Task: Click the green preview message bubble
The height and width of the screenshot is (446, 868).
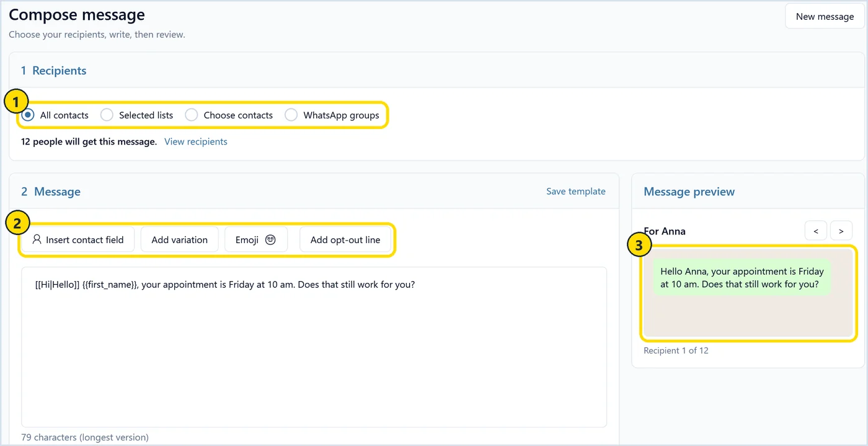Action: click(x=742, y=278)
